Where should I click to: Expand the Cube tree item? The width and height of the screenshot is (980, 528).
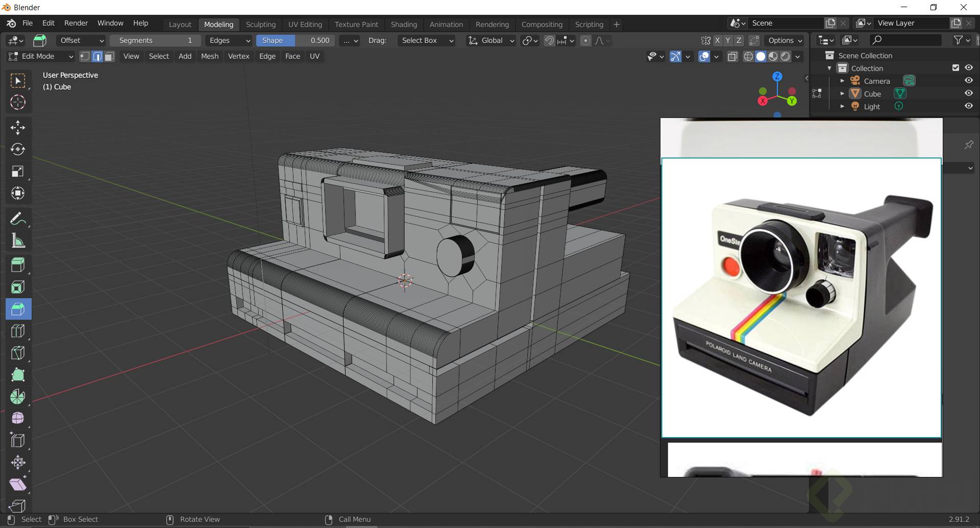842,93
